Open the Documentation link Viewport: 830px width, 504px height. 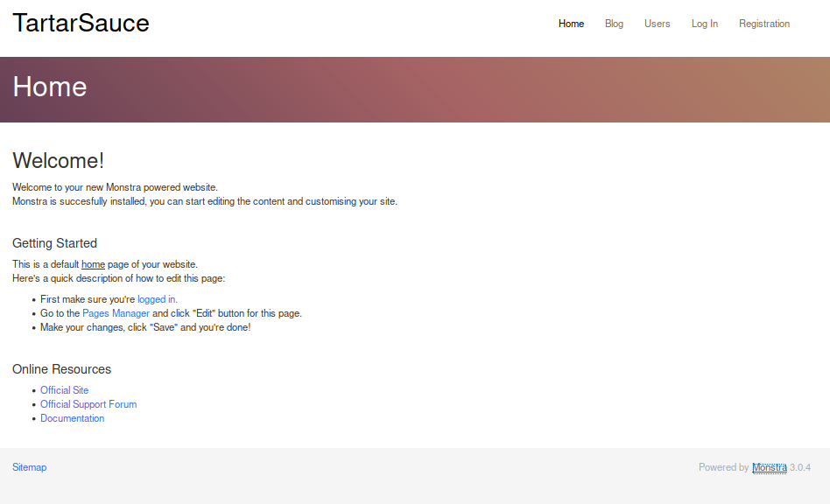tap(72, 418)
